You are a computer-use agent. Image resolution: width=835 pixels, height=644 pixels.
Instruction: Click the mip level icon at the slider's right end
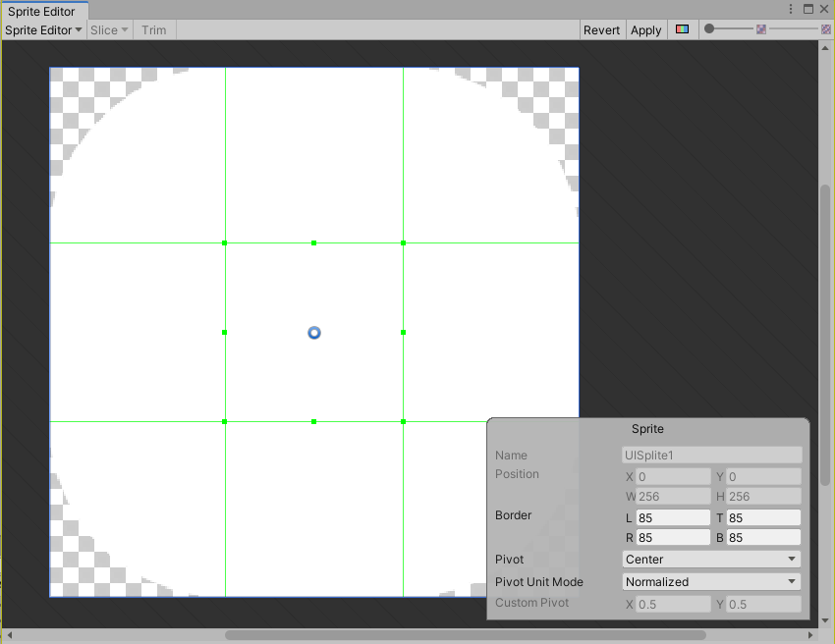click(825, 29)
